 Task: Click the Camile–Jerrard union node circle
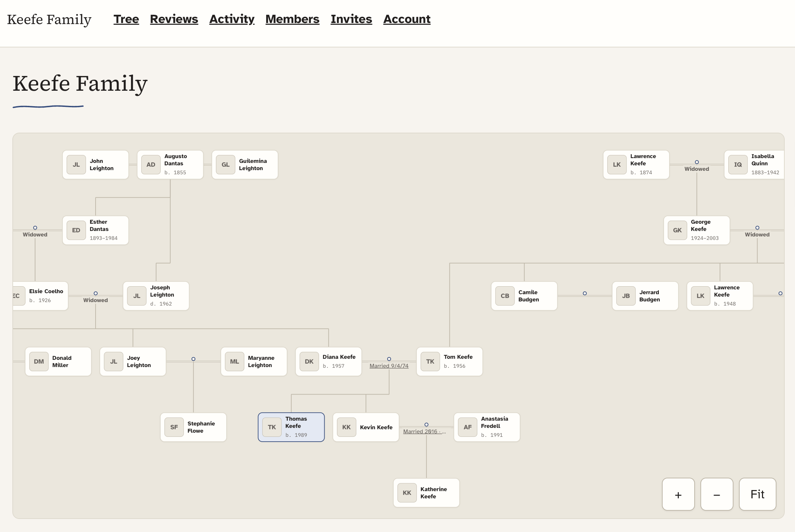click(585, 293)
